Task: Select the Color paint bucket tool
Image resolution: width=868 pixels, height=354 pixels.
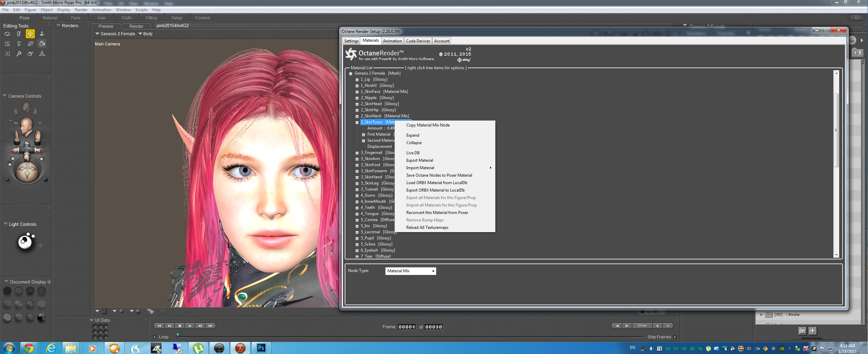Action: click(x=42, y=44)
